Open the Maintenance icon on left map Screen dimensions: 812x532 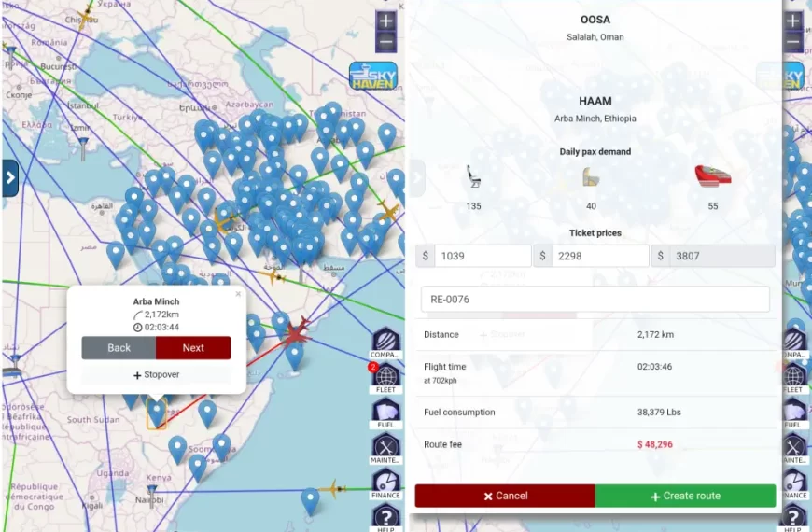click(x=385, y=447)
